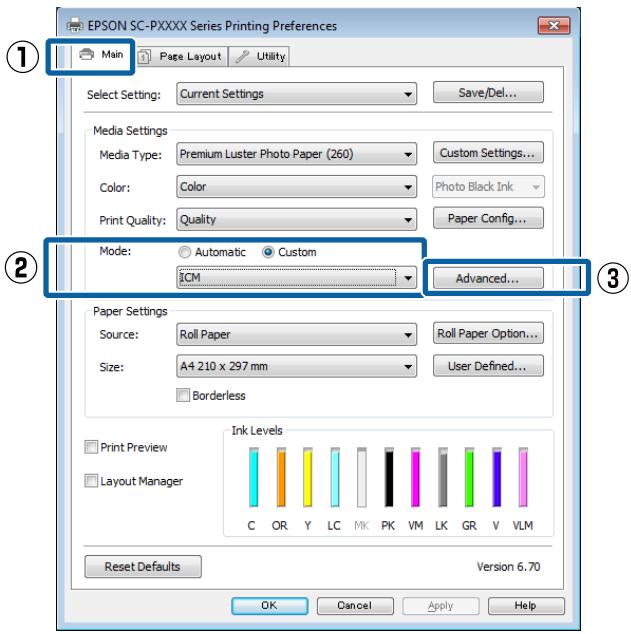The width and height of the screenshot is (631, 634).
Task: Click the Yellow (Y) ink level bar
Action: point(308,477)
